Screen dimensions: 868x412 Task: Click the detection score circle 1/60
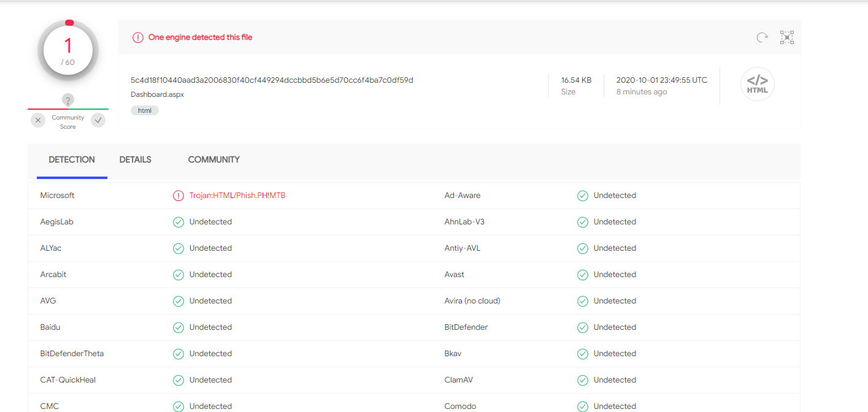(68, 51)
